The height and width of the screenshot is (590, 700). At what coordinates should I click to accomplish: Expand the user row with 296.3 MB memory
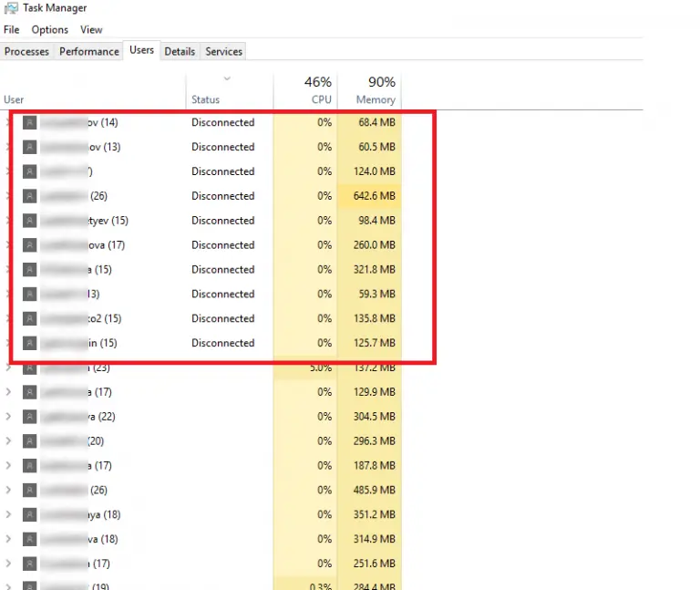click(8, 441)
